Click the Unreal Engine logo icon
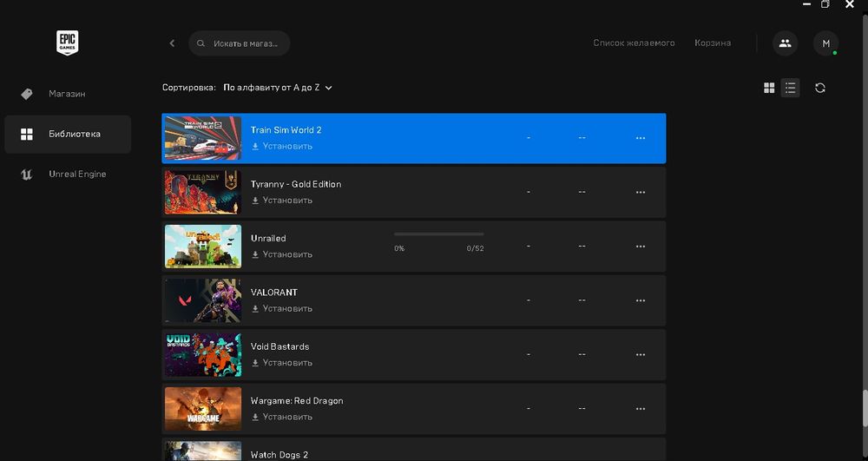 coord(27,175)
